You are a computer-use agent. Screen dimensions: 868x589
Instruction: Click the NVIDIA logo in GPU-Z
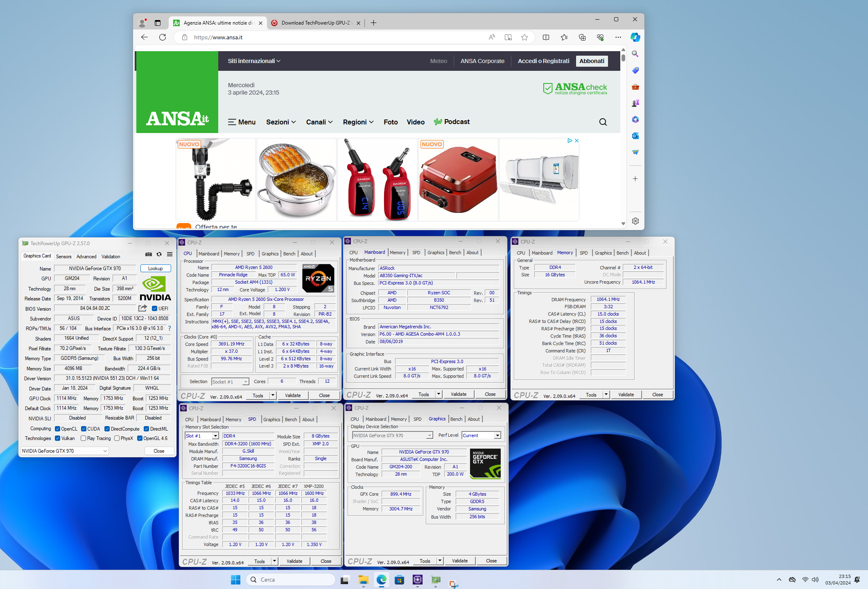pos(155,289)
